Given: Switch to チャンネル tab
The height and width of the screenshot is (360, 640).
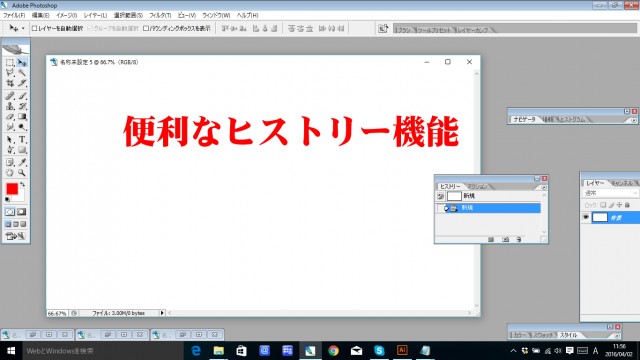Looking at the screenshot, I should 623,183.
